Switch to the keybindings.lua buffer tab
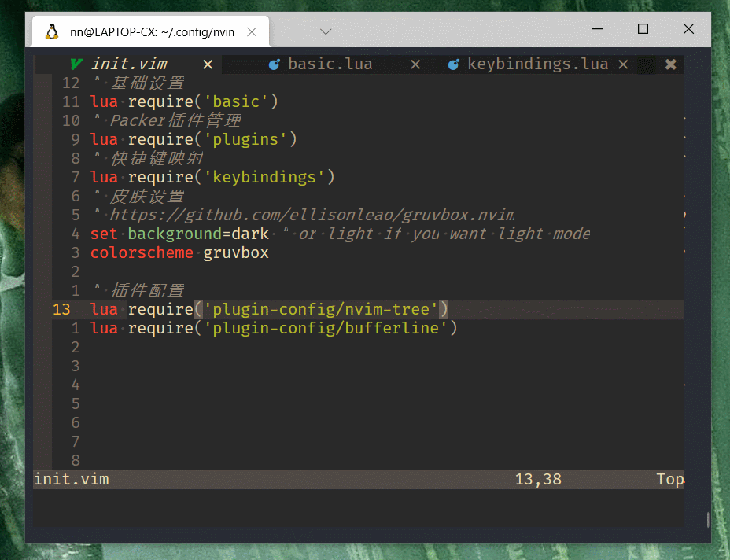The image size is (730, 560). (x=538, y=64)
